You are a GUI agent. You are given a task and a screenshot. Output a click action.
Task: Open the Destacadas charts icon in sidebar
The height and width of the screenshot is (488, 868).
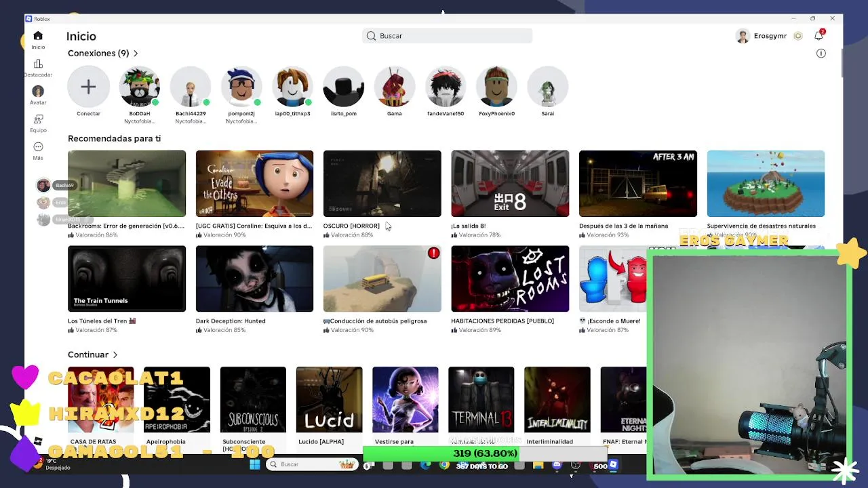tap(38, 64)
